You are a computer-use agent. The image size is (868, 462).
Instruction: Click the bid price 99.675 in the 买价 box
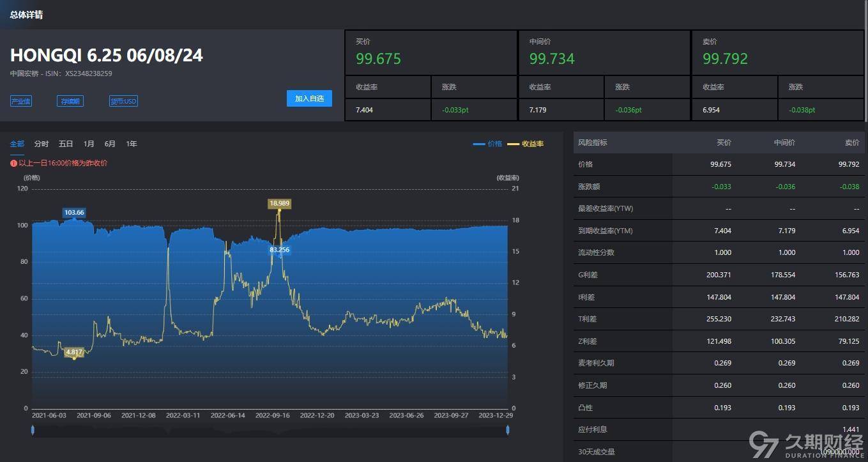tap(379, 59)
